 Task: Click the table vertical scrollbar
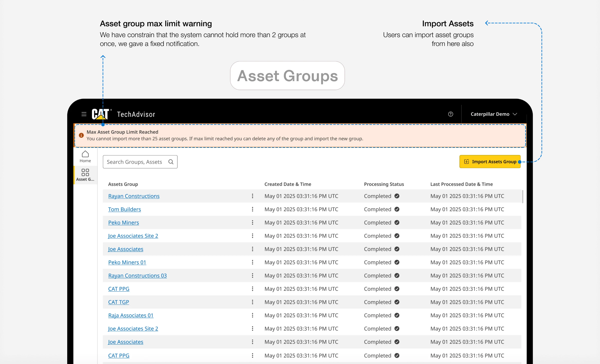522,196
